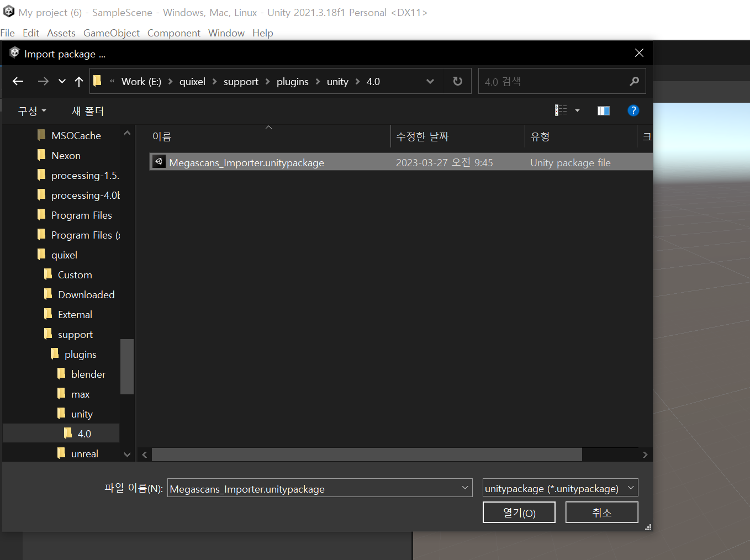The height and width of the screenshot is (560, 750).
Task: Go forward with the right arrow icon
Action: click(43, 81)
